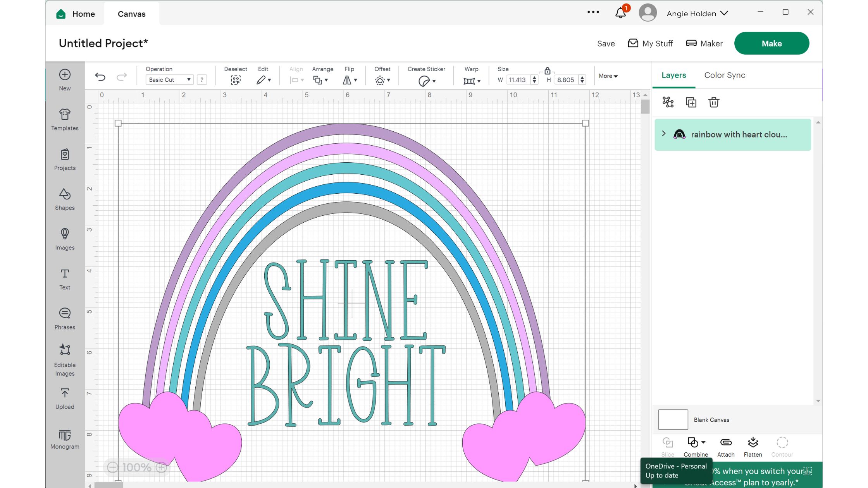Select the Shapes tool in the sidebar
Screen dimensions: 868x488
[x=64, y=199]
